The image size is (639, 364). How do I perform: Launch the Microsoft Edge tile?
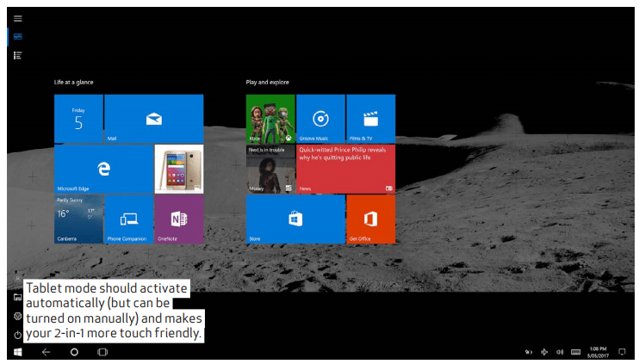tap(104, 169)
